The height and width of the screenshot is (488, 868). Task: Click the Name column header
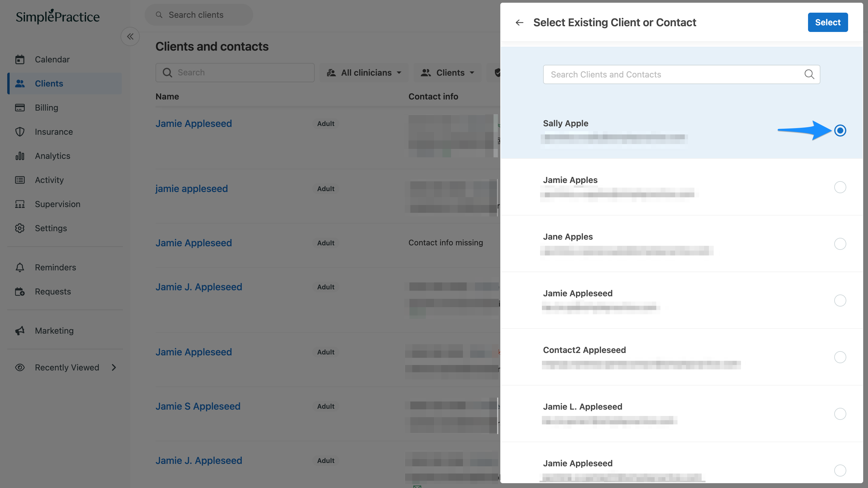tap(167, 96)
